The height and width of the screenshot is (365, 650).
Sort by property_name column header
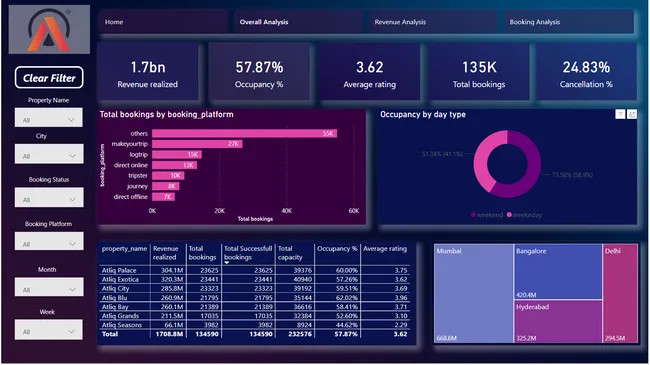pos(124,249)
